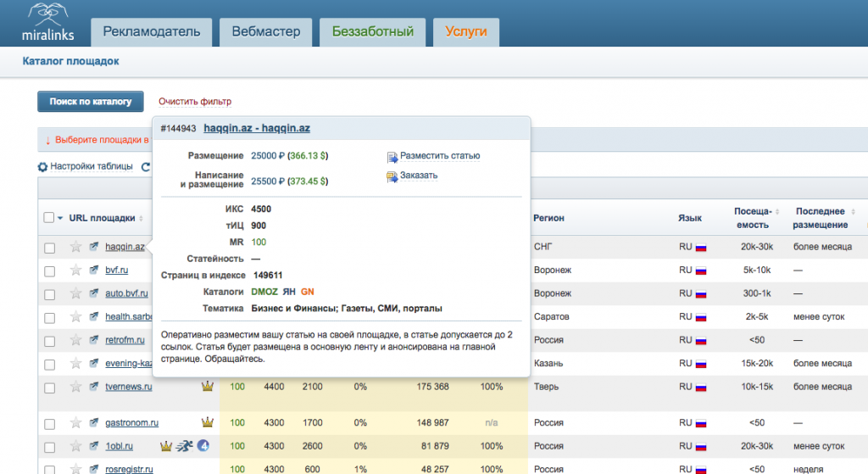Open the gastronom.ru site link
868x474 pixels.
pos(131,423)
